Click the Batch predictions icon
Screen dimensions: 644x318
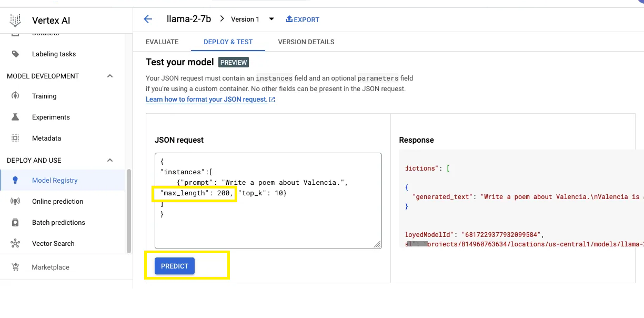[x=15, y=222]
